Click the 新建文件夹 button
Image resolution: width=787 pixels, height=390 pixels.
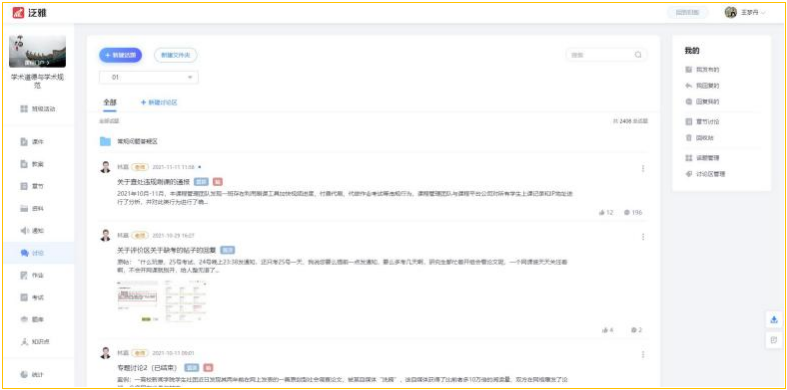click(176, 55)
